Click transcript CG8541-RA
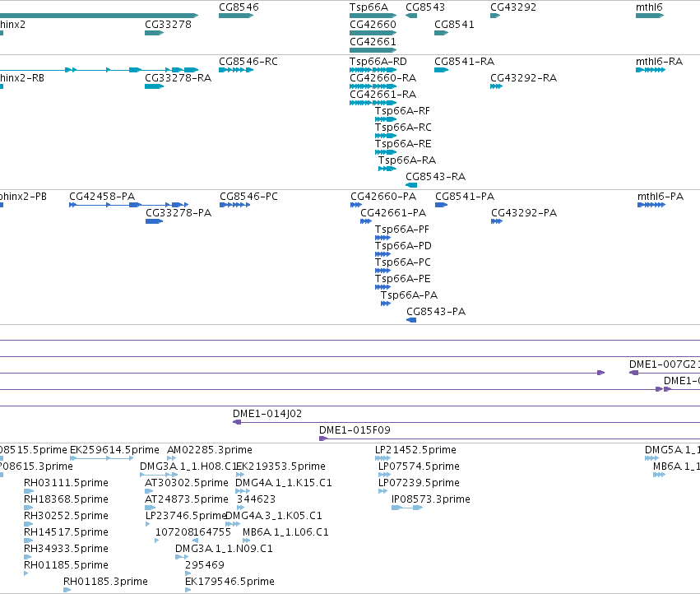 click(464, 62)
